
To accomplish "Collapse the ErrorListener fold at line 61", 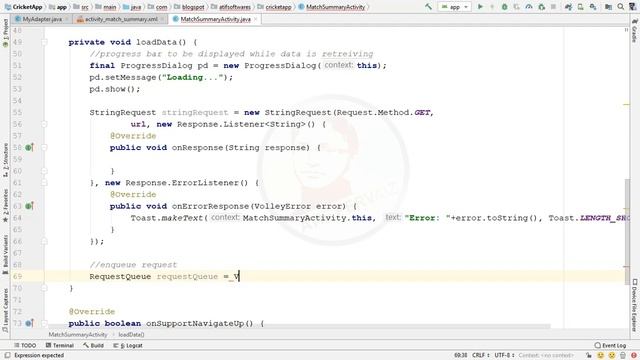I will click(44, 183).
